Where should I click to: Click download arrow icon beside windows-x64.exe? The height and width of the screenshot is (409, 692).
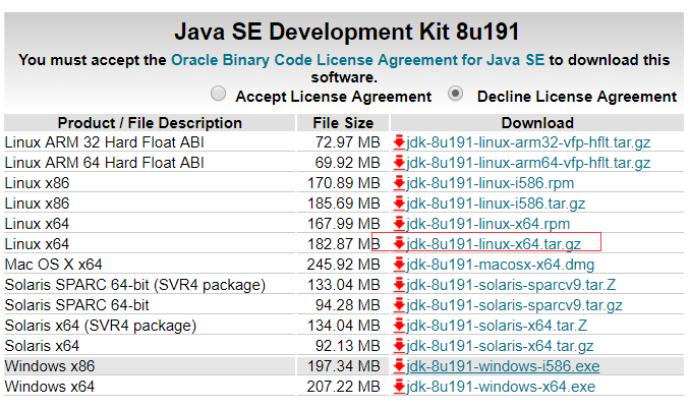pos(399,386)
